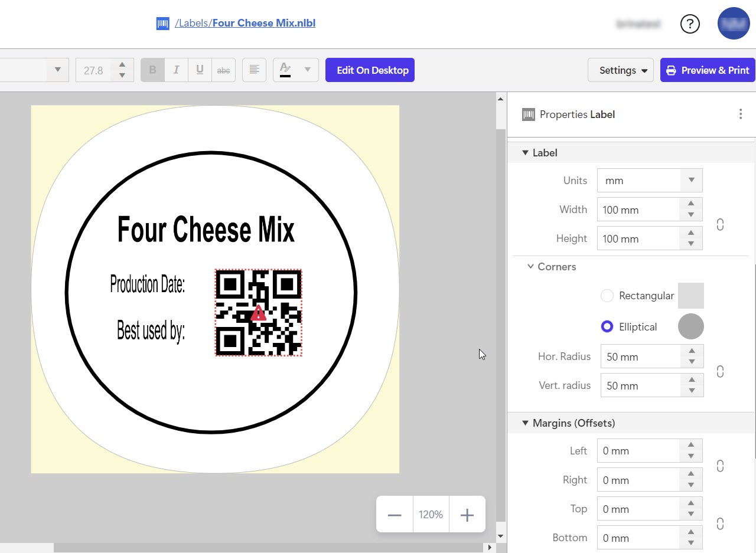This screenshot has width=756, height=553.
Task: Collapse the Margins (Offsets) section
Action: 525,423
